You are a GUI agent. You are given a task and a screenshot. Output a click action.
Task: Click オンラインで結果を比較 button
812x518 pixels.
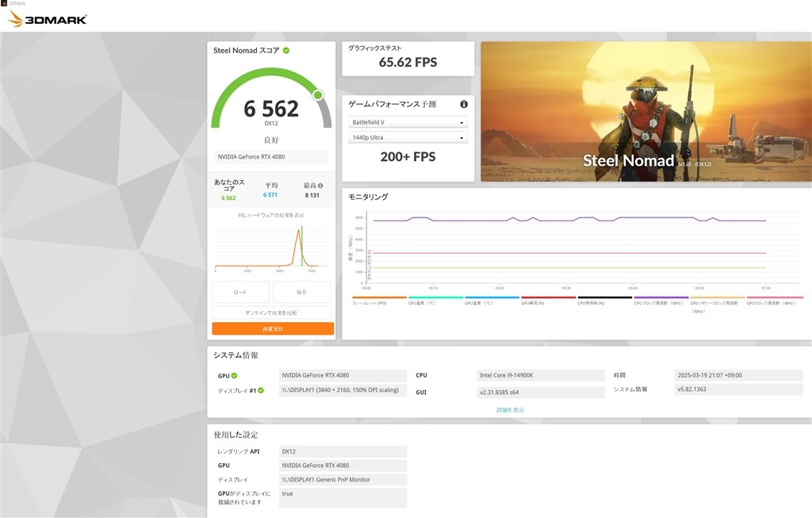click(271, 313)
